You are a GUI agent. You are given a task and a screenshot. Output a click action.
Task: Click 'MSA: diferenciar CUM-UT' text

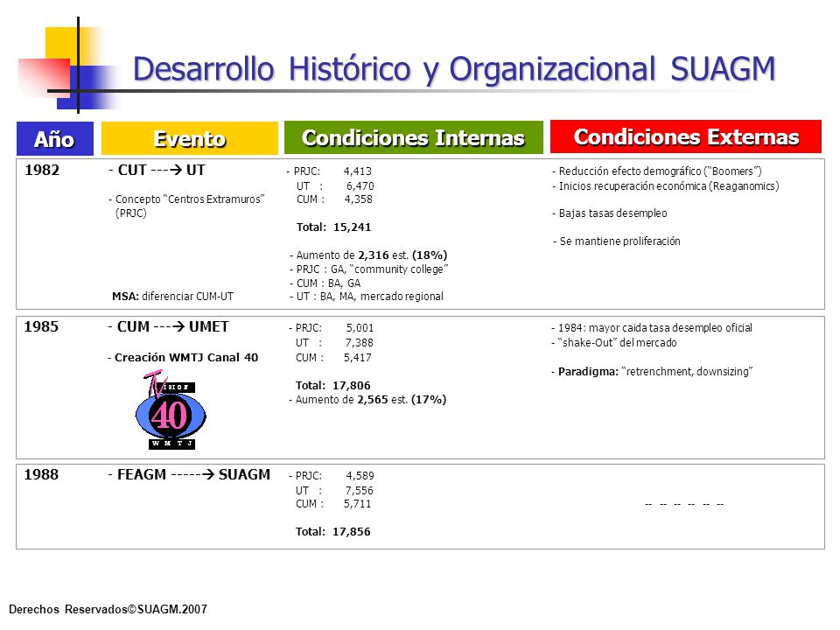pyautogui.click(x=172, y=297)
